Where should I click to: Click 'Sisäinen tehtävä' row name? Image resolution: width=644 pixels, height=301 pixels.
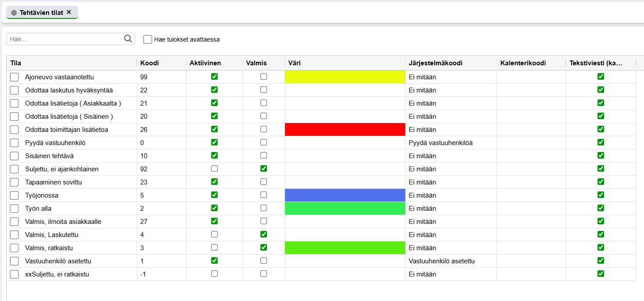(x=49, y=156)
